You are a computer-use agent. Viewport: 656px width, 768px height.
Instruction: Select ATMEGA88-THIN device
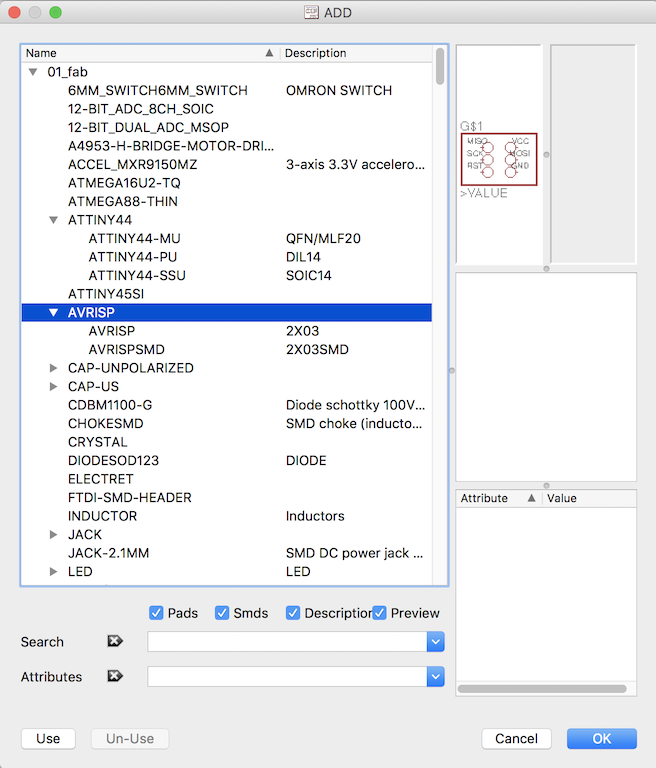(x=226, y=201)
